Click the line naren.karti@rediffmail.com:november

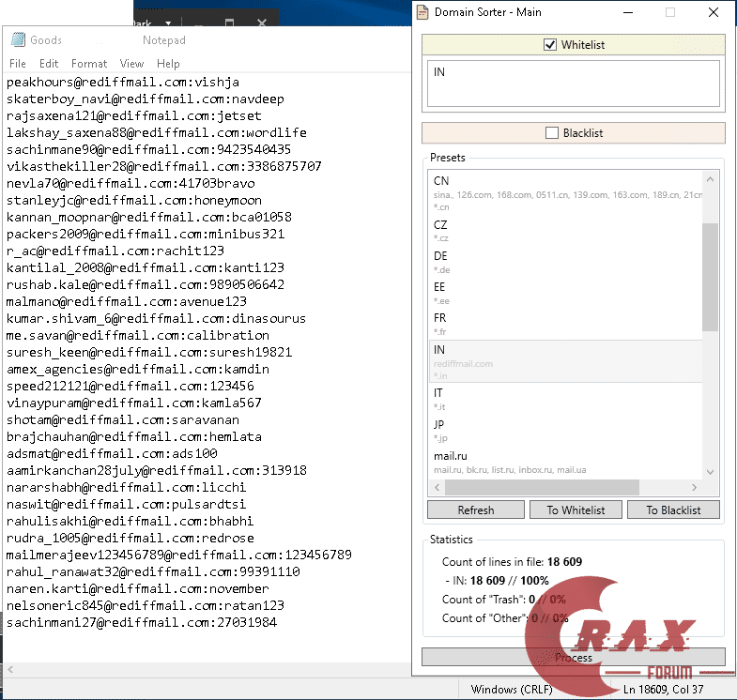pos(138,588)
